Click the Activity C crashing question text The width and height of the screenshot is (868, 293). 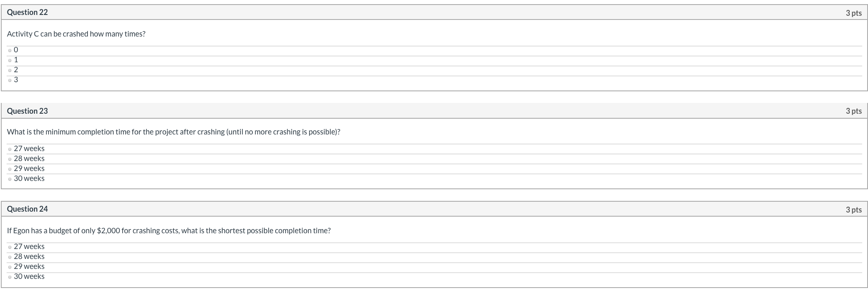[x=77, y=34]
